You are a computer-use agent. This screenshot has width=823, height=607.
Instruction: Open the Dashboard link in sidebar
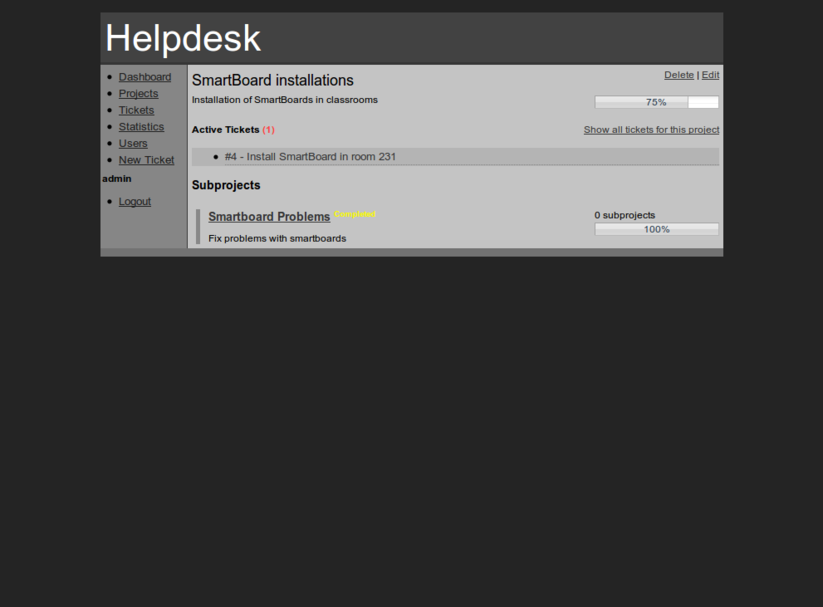click(x=145, y=77)
